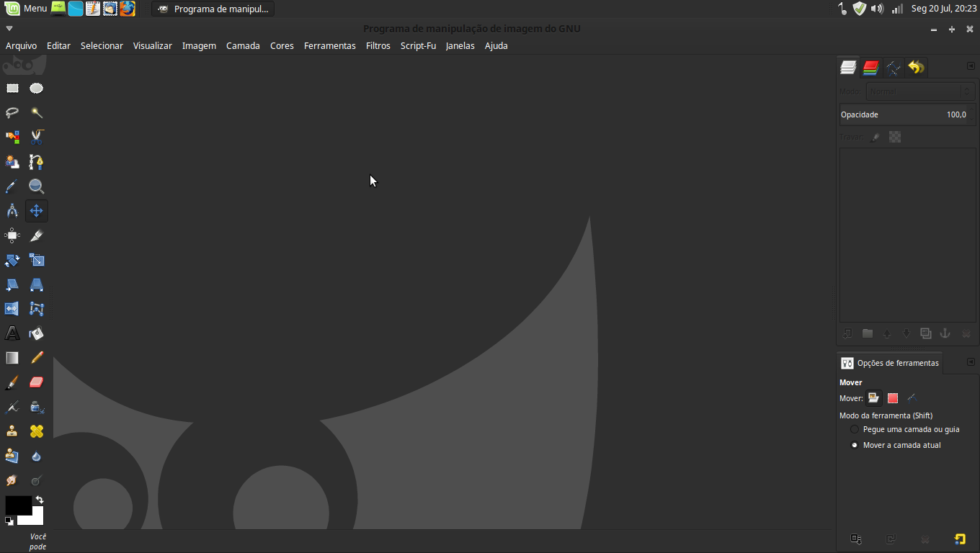Select the Pencil tool
This screenshot has height=553, width=980.
click(37, 358)
